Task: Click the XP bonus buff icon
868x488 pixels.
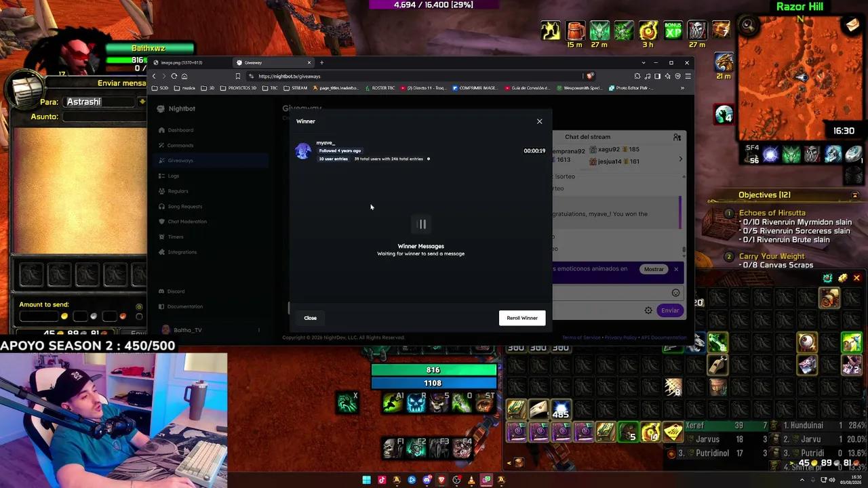Action: coord(673,30)
